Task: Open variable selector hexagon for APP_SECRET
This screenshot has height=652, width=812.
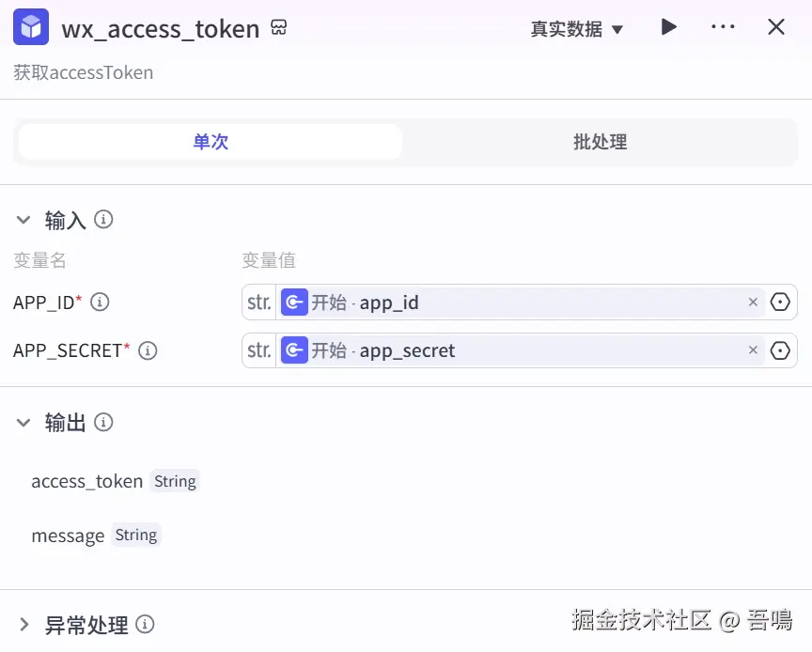Action: click(780, 350)
